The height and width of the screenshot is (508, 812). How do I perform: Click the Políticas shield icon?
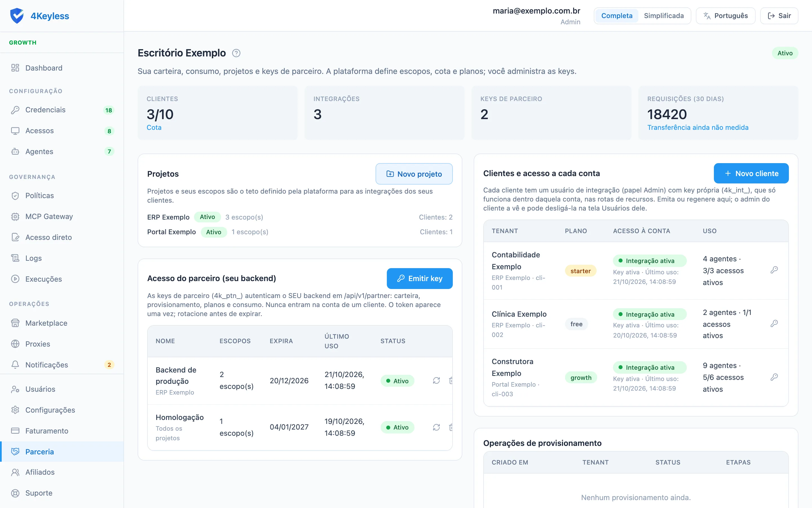[x=15, y=196]
